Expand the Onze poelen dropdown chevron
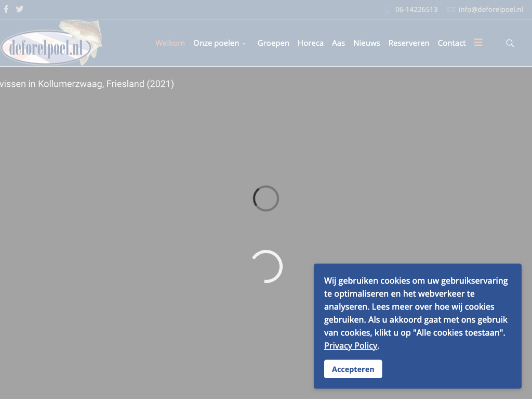This screenshot has width=532, height=399. click(244, 44)
